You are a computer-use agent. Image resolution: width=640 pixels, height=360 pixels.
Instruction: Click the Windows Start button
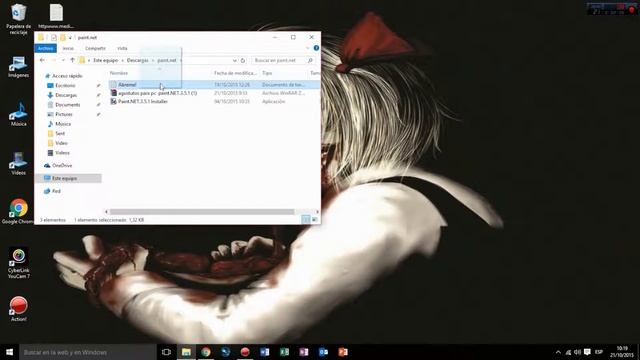pos(9,352)
